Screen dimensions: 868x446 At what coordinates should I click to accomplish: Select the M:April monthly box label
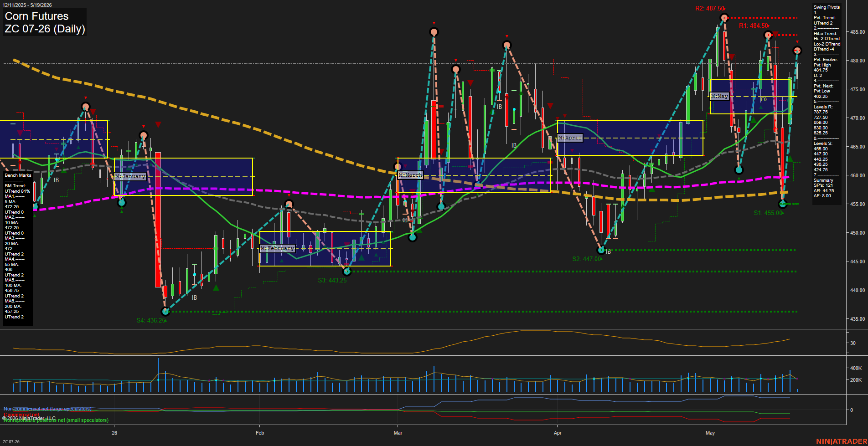coord(570,138)
